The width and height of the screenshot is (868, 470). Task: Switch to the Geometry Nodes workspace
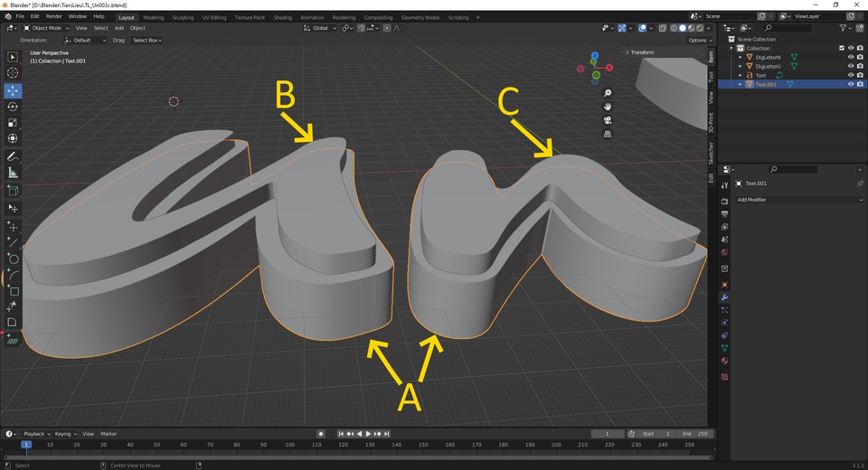(x=420, y=18)
